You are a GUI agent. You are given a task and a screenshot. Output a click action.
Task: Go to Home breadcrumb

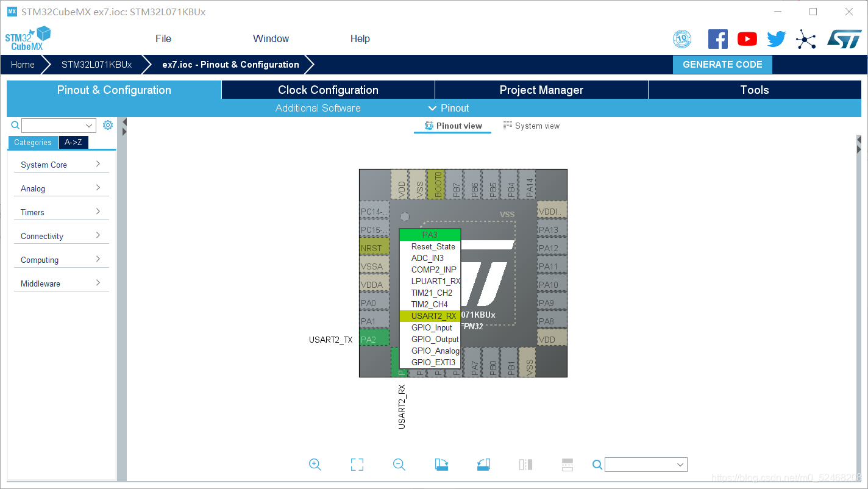(x=23, y=65)
